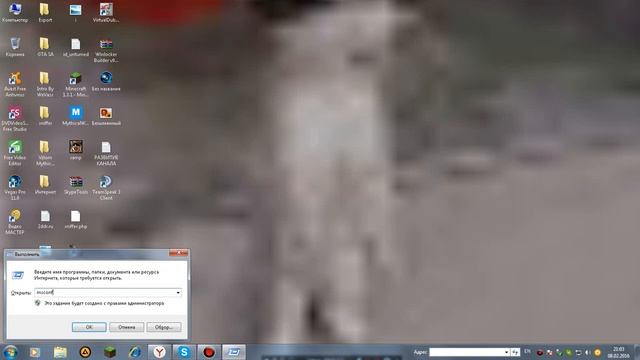This screenshot has width=640, height=360.
Task: Expand the Открыть command history dropdown
Action: [x=178, y=292]
